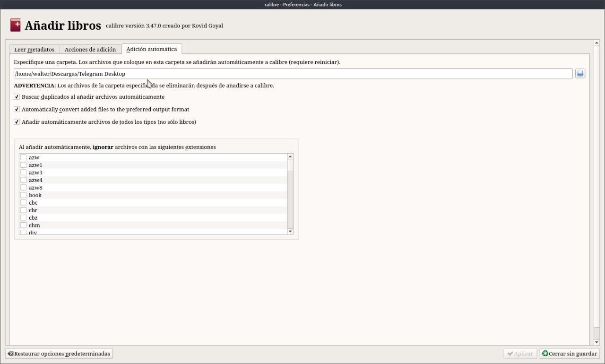Click the Aplicar button

pos(520,354)
